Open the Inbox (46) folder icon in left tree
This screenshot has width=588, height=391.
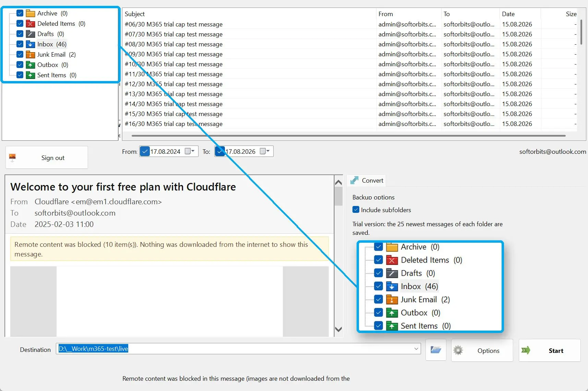(31, 44)
